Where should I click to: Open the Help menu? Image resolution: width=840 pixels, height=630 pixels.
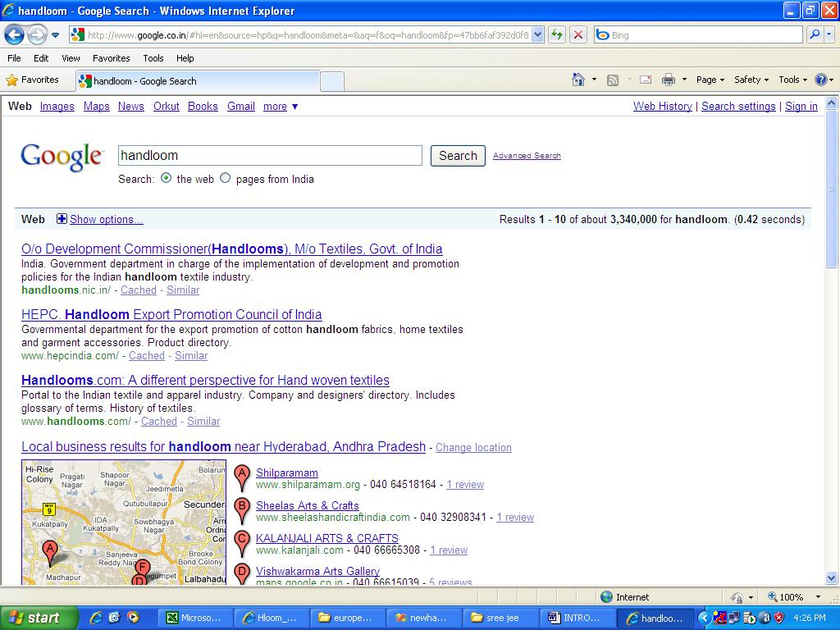[185, 58]
